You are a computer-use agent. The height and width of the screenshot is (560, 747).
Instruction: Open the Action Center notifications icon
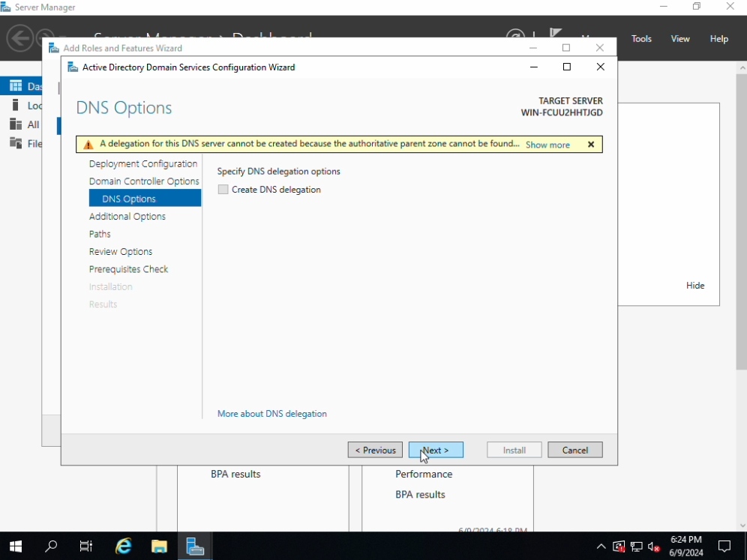(724, 547)
